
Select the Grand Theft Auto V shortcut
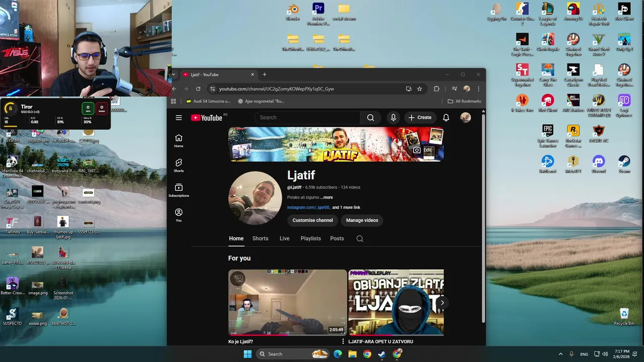tap(598, 44)
